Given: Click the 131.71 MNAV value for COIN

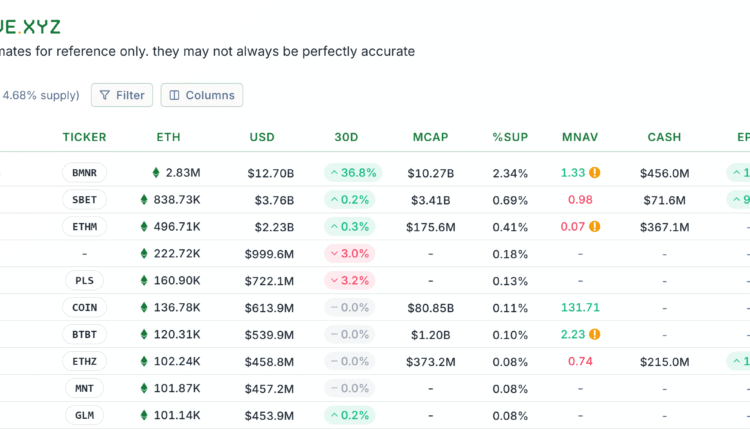Looking at the screenshot, I should [580, 308].
